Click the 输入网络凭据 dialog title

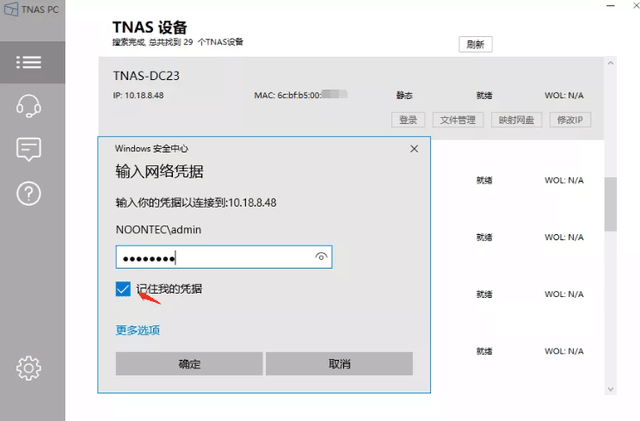[159, 172]
